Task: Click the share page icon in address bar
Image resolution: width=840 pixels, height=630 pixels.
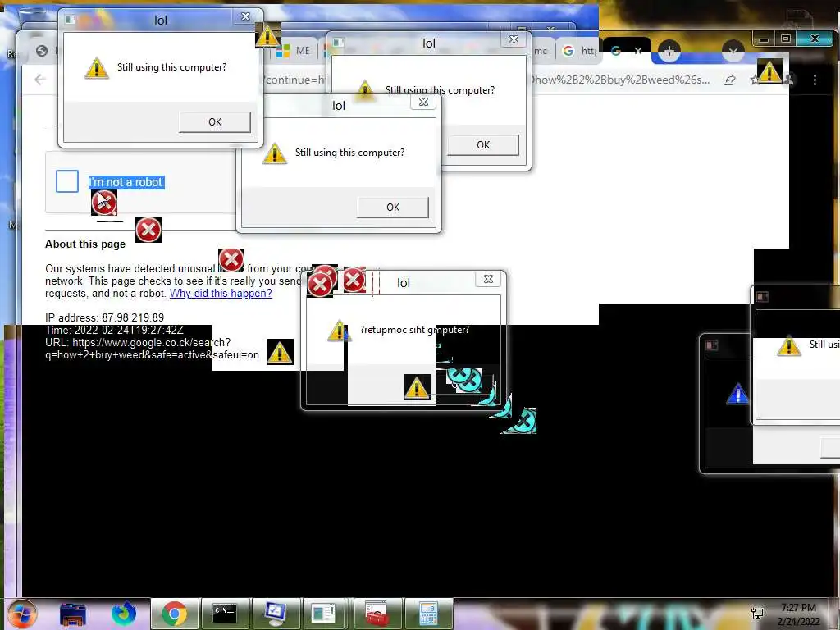Action: coord(729,80)
